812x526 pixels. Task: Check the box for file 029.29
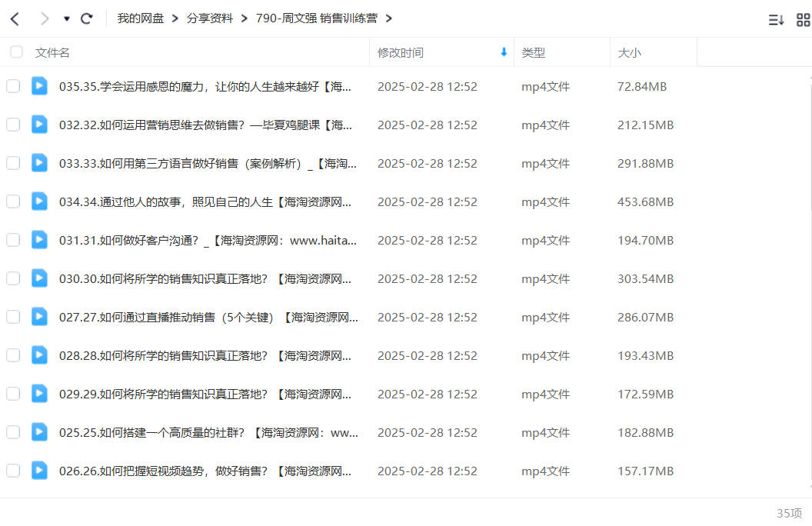pyautogui.click(x=13, y=394)
